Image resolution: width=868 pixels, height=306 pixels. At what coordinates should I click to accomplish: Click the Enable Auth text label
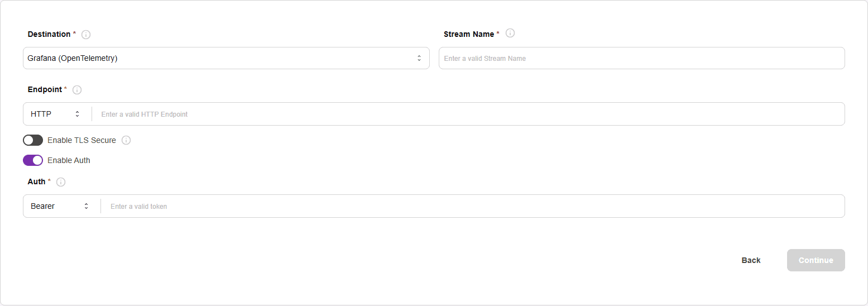69,160
